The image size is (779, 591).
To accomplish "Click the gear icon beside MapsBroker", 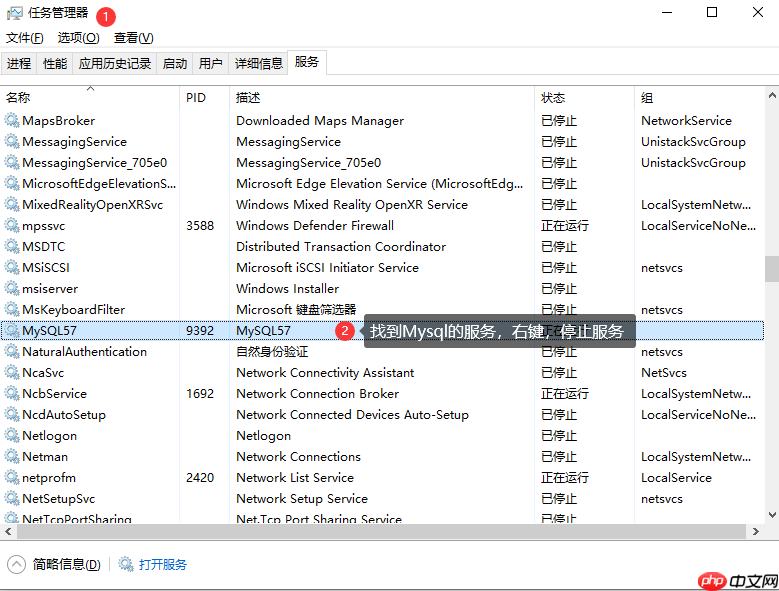I will [12, 120].
